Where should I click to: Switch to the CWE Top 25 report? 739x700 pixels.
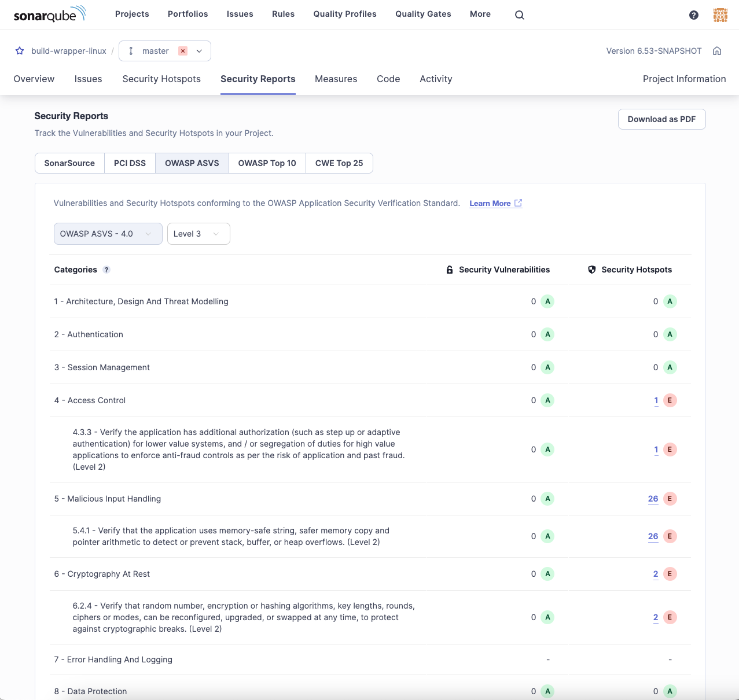339,163
